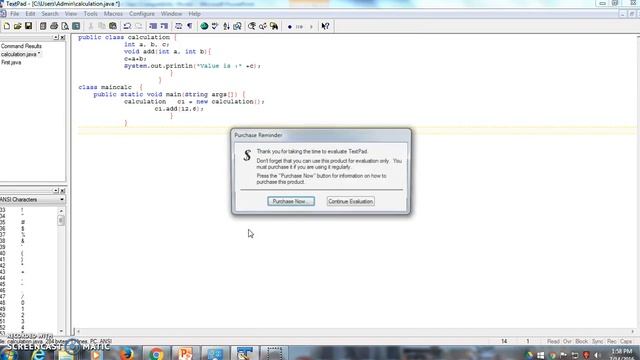This screenshot has width=640, height=360.
Task: Close the document selector panel
Action: (62, 37)
